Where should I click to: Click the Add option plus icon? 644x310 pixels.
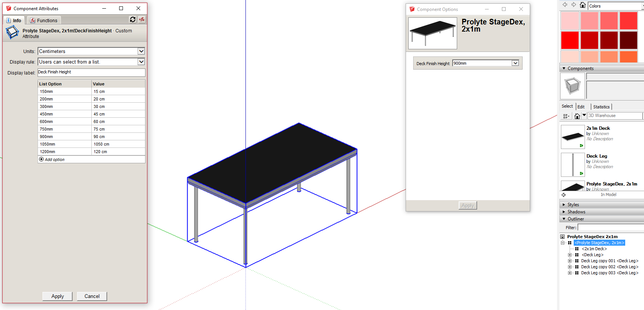tap(41, 159)
